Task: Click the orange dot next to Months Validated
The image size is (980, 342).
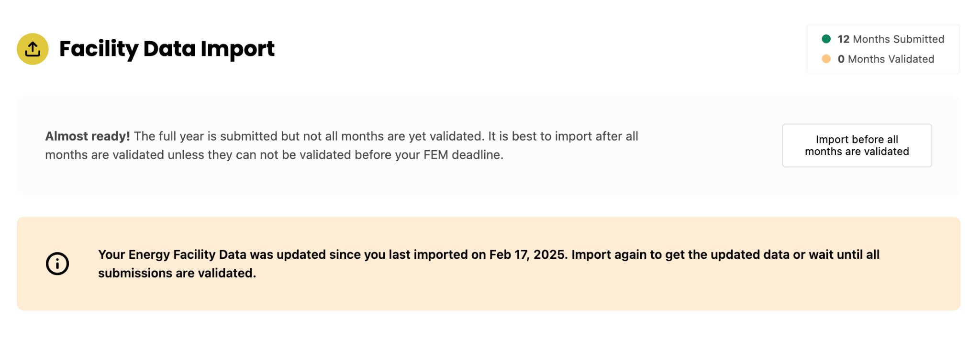Action: tap(826, 59)
